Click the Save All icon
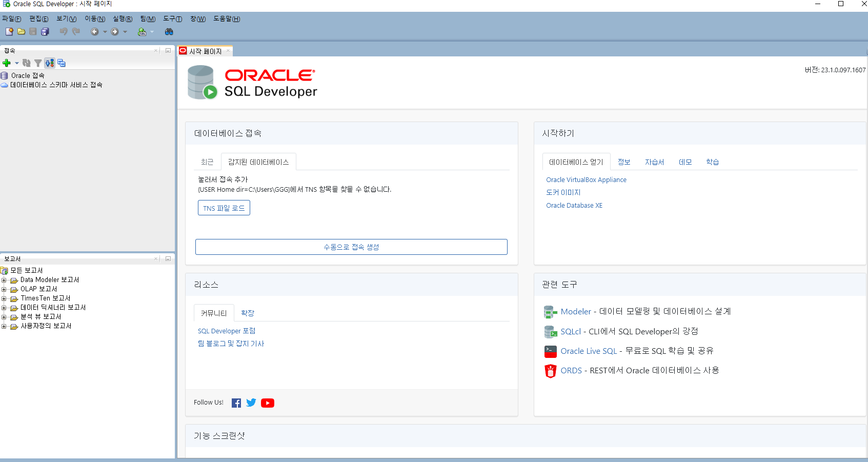868x462 pixels. (x=45, y=32)
